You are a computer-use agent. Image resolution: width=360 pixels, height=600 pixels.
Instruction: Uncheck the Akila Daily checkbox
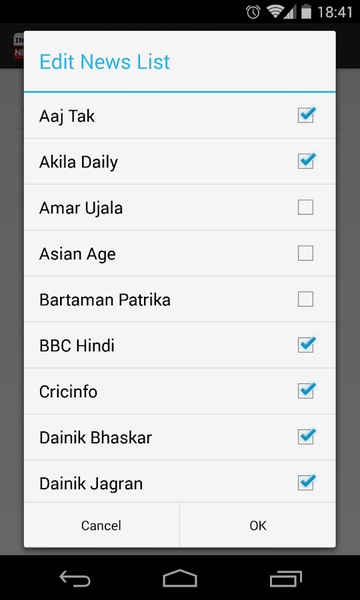pyautogui.click(x=306, y=161)
